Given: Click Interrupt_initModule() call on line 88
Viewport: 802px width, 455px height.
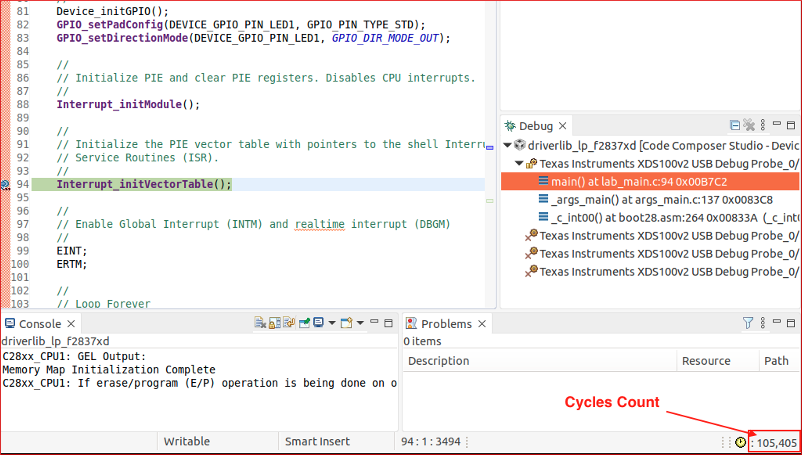Looking at the screenshot, I should [x=128, y=104].
